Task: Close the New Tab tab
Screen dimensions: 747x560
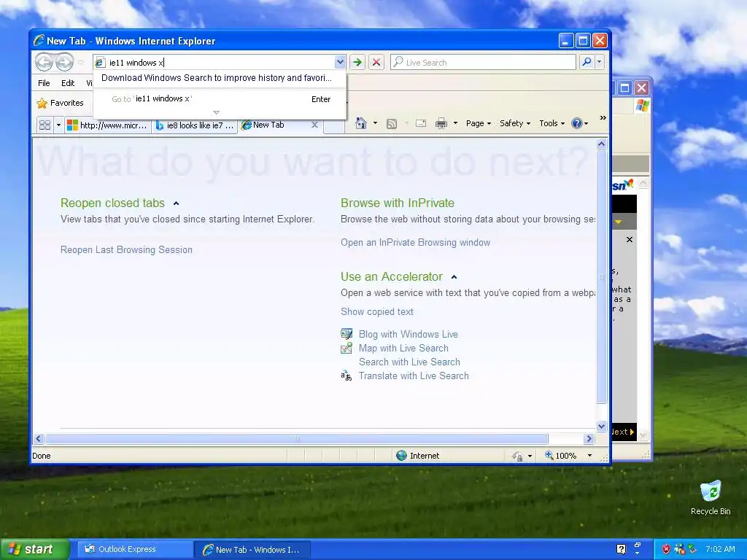Action: 314,125
